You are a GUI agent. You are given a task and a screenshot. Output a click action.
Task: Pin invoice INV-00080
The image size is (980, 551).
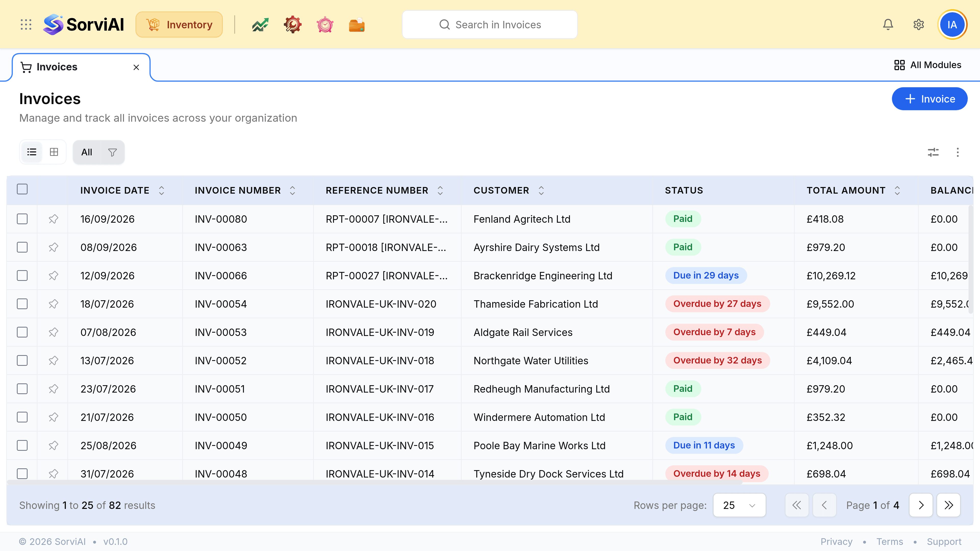pyautogui.click(x=53, y=219)
